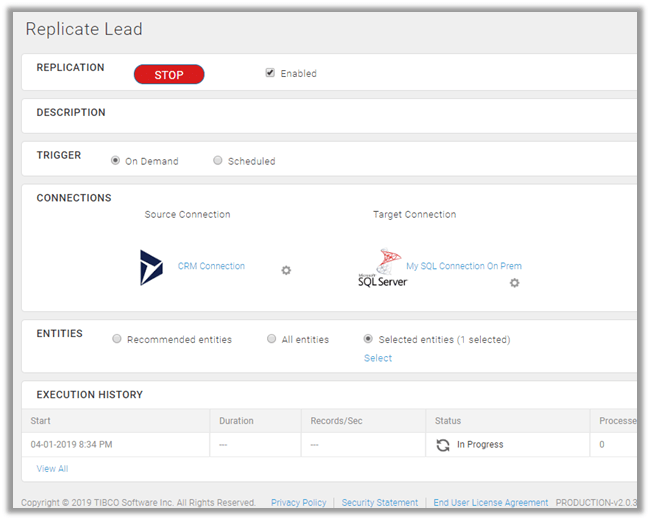The width and height of the screenshot is (650, 520).
Task: Toggle the Enabled checkbox
Action: coord(270,73)
